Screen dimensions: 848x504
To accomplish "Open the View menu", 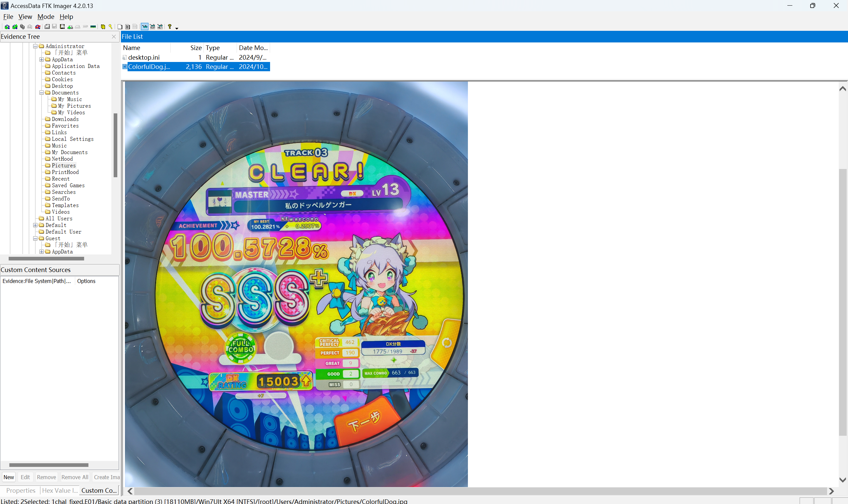I will click(25, 17).
